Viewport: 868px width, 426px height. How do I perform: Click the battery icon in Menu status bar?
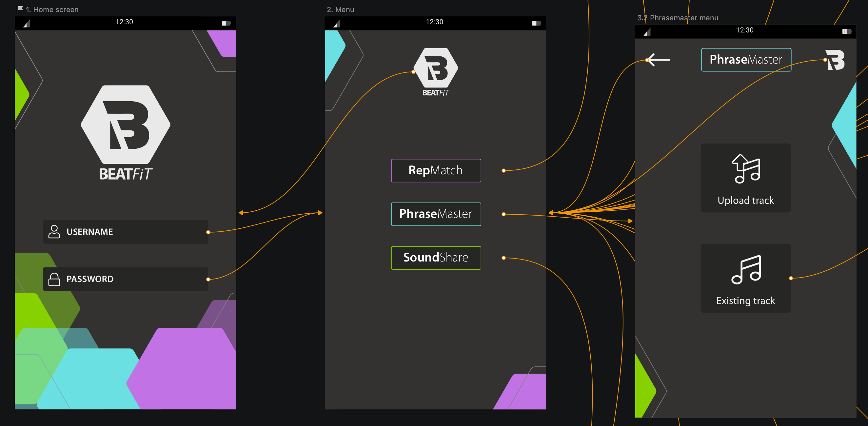(536, 23)
